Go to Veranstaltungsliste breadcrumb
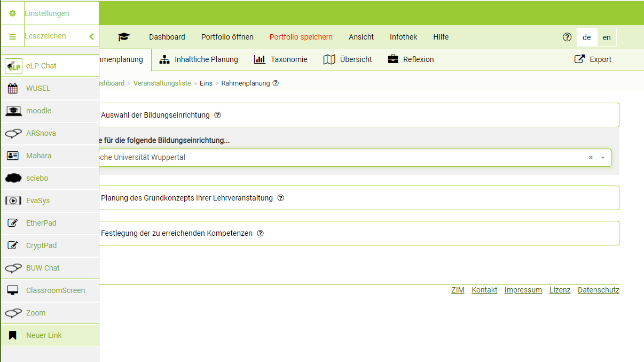Screen dimensions: 644x362 coord(162,83)
